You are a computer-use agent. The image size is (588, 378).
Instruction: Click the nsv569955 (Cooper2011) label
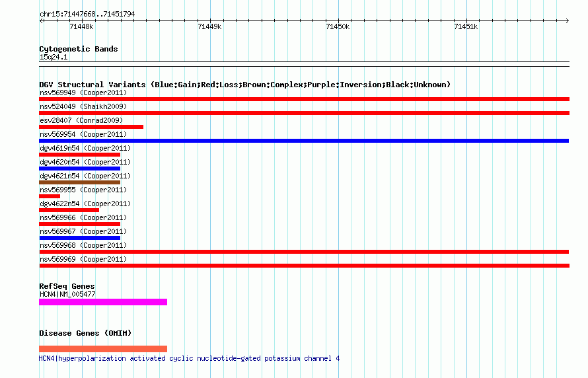point(83,190)
